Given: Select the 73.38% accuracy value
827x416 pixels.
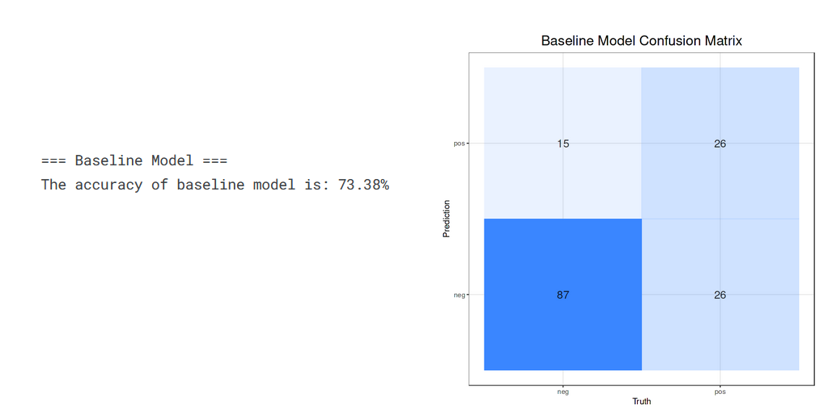Looking at the screenshot, I should (x=363, y=185).
